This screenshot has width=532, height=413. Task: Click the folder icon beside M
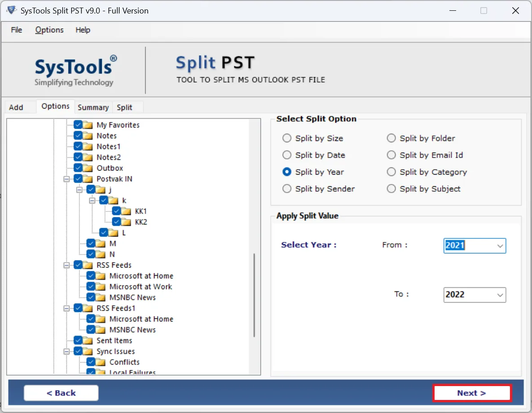(101, 244)
